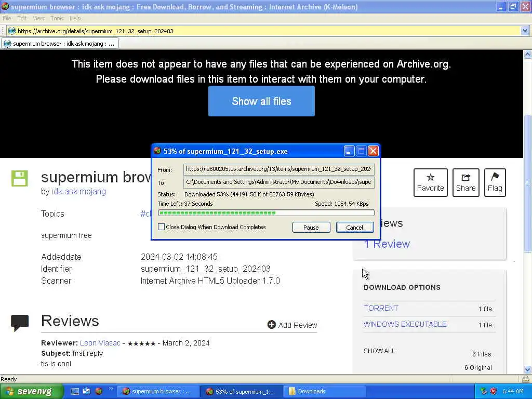Click the Add Review plus icon

[x=271, y=325]
